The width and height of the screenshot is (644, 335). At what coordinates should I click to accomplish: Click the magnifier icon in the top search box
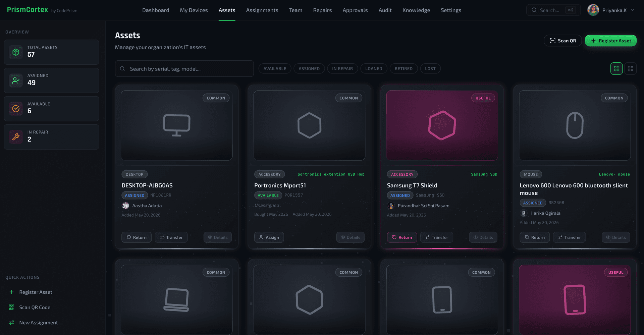[x=534, y=10]
